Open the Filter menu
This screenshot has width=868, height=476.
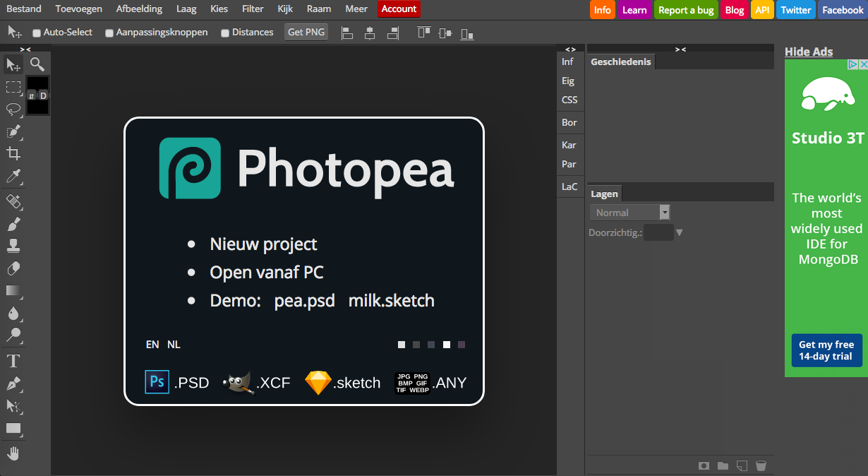click(x=253, y=9)
